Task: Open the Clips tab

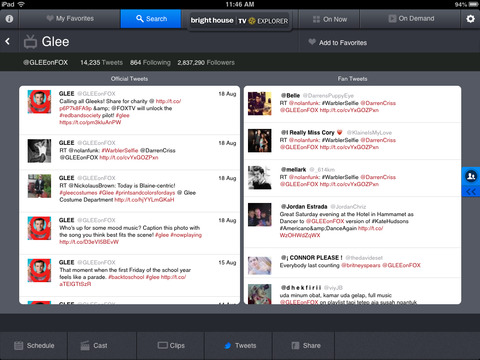Action: (170, 346)
